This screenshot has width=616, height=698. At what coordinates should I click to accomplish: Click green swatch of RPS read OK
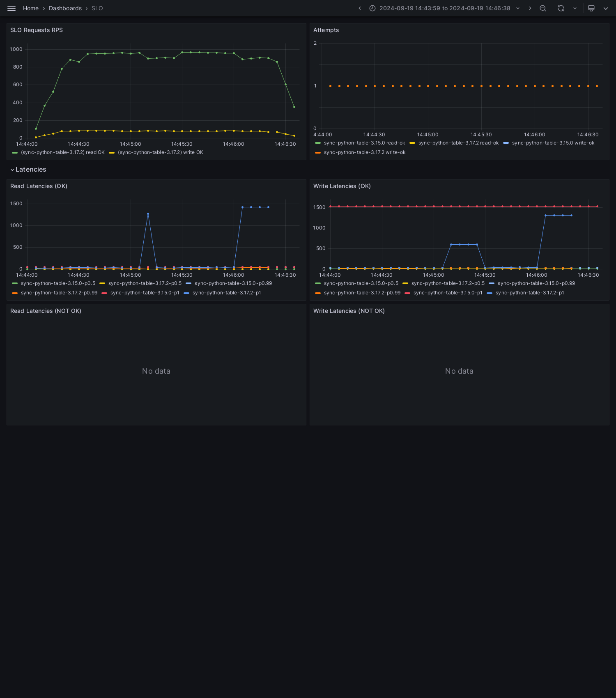point(15,153)
